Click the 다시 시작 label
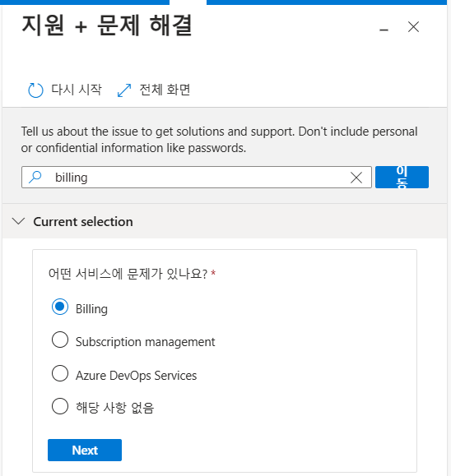Screen dimensions: 451x476 (77, 90)
